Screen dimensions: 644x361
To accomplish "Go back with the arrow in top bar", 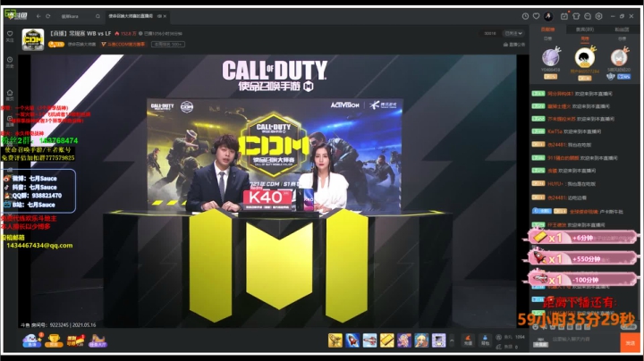I will click(38, 16).
